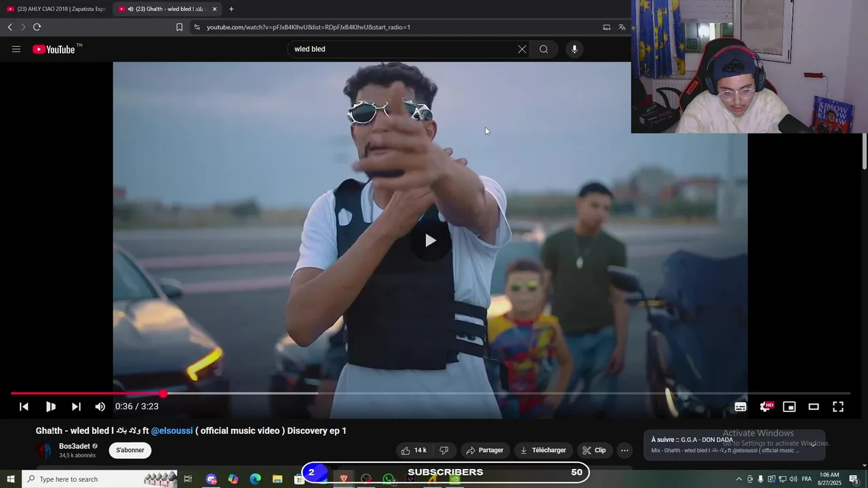Open the video settings gear with the HD badge

point(766,407)
